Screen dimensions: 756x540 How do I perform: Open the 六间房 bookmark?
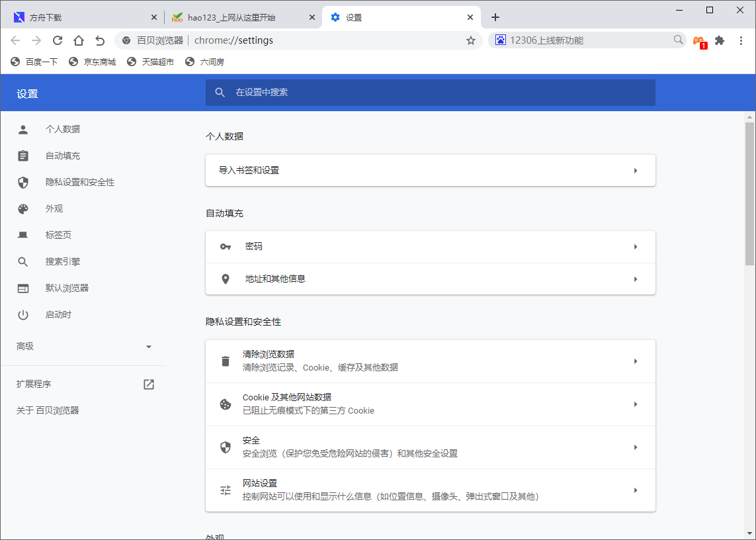[205, 62]
